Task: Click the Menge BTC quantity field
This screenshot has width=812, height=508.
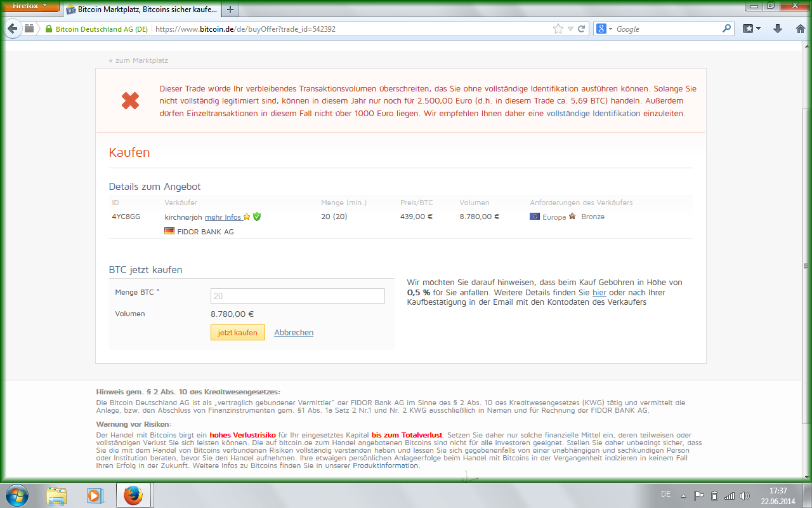Action: pyautogui.click(x=298, y=296)
